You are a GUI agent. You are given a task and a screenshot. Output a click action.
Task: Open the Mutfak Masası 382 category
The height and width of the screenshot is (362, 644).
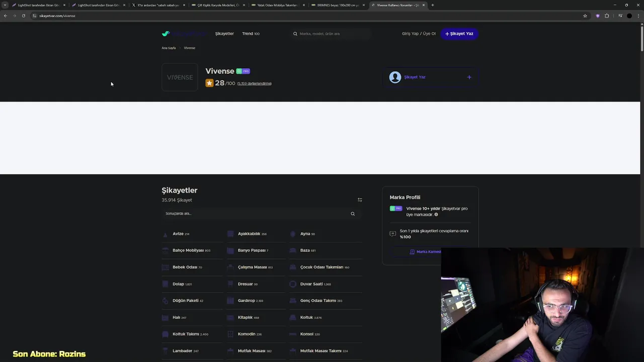tap(256, 351)
